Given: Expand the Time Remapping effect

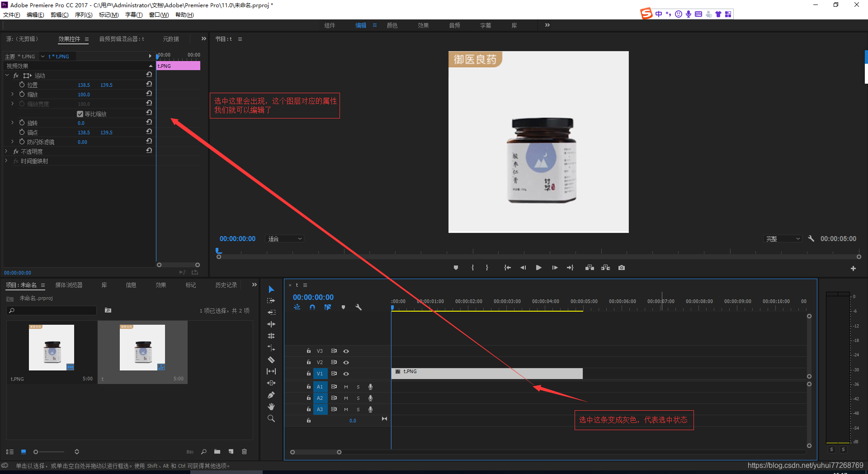Looking at the screenshot, I should pyautogui.click(x=6, y=161).
